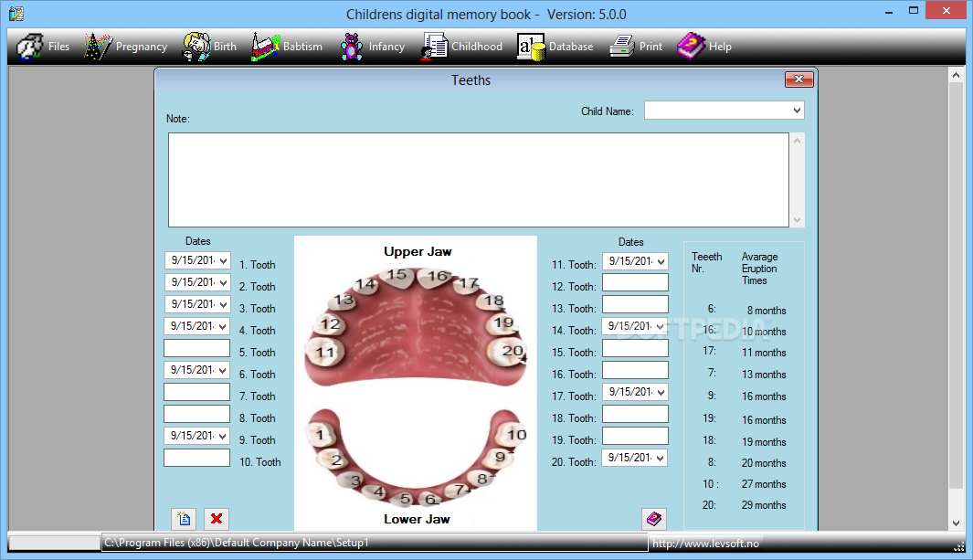Click the Files menu label
Image resolution: width=973 pixels, height=560 pixels.
(59, 47)
